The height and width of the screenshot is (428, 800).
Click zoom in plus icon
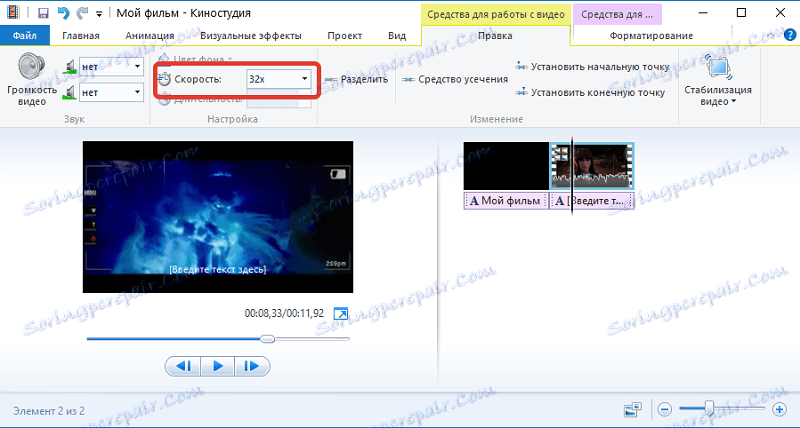[779, 409]
